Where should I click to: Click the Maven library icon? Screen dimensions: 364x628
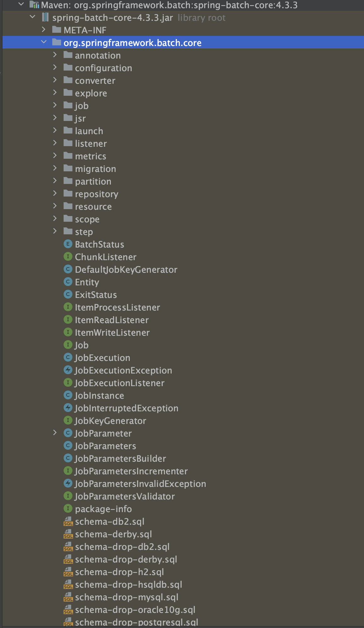point(34,5)
